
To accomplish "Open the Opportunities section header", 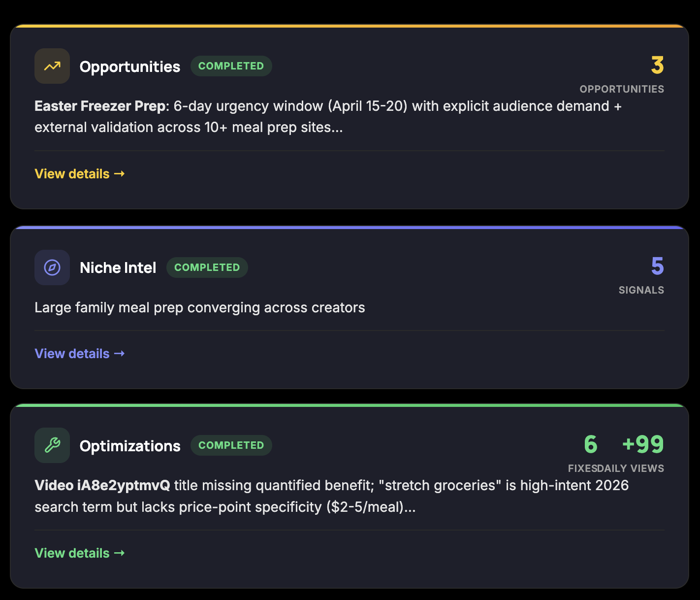I will tap(129, 66).
